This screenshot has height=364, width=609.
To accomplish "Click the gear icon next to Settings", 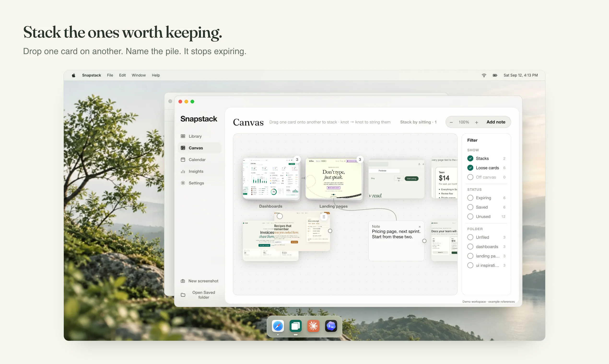I will (183, 183).
